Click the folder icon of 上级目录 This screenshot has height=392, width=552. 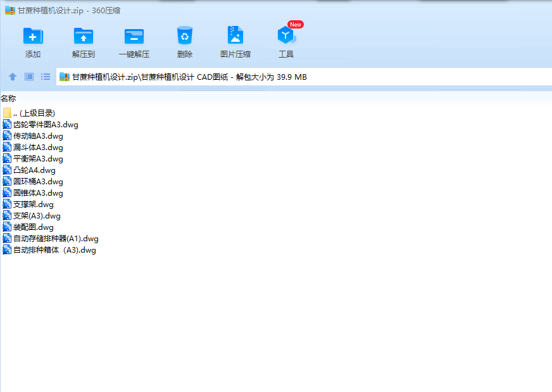point(7,113)
